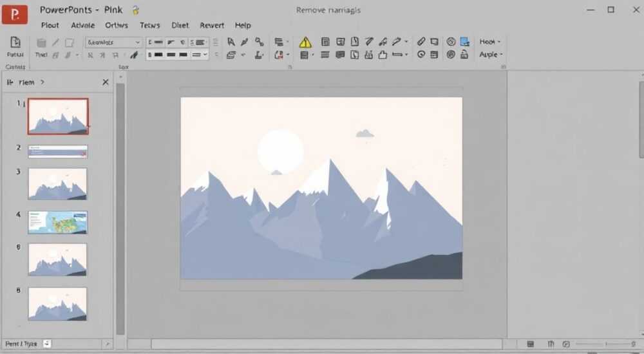Open the font name dropdown box

click(114, 42)
